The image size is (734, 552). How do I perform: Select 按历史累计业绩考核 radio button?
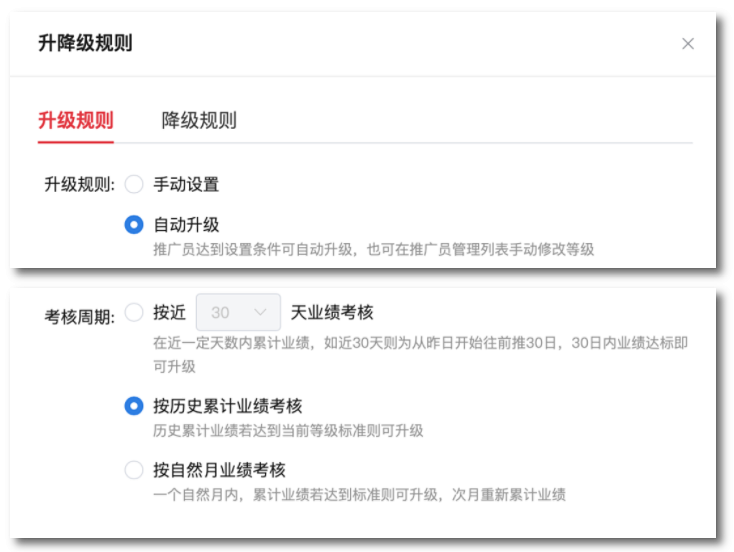tap(134, 406)
